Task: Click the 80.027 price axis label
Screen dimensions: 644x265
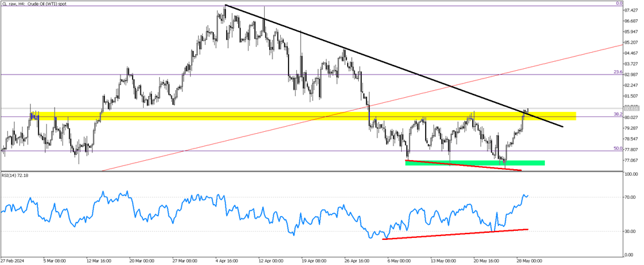Action: tap(631, 117)
